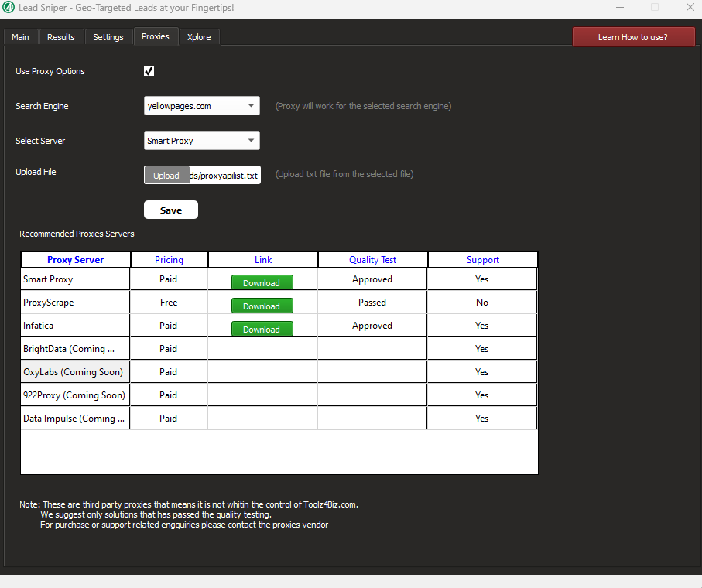The height and width of the screenshot is (588, 702).
Task: Download the Smart Proxy link
Action: [262, 283]
